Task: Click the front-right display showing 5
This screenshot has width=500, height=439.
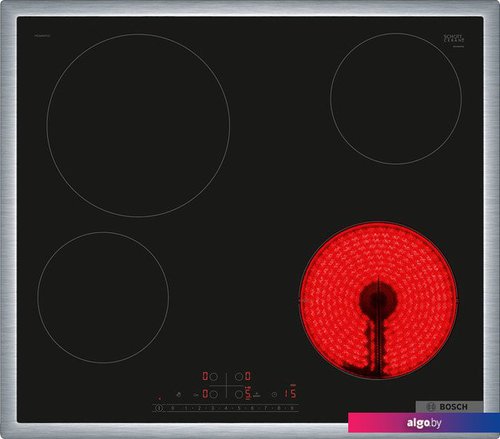Action: coord(248,394)
